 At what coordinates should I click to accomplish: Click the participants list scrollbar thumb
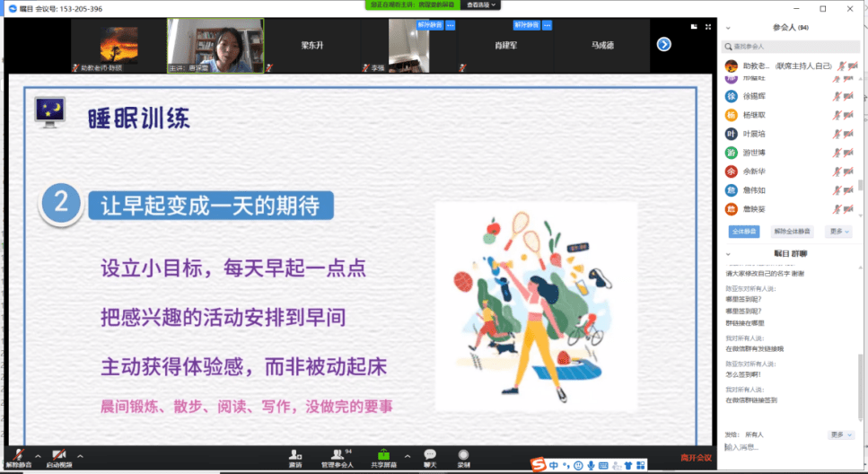[860, 185]
